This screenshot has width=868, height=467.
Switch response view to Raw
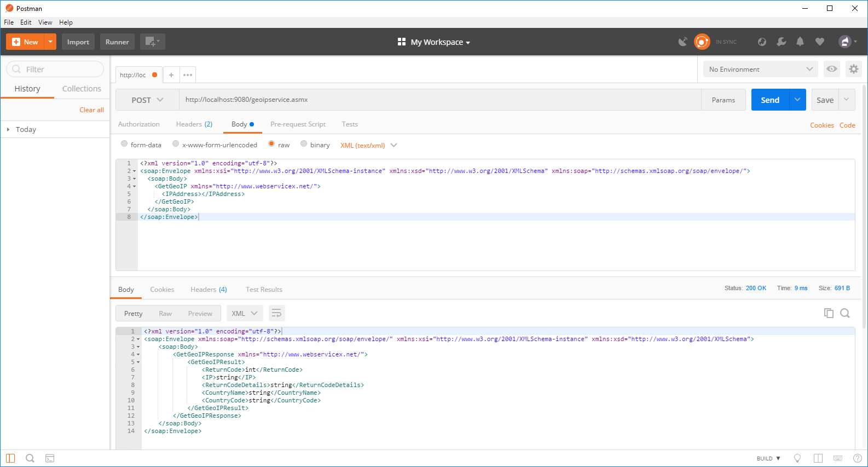coord(165,313)
